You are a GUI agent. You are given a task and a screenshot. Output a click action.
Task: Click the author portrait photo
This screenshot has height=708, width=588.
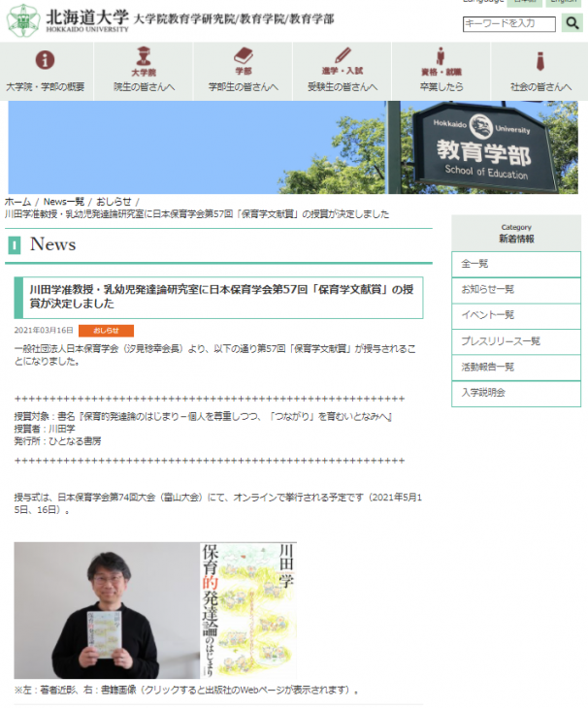pos(107,610)
